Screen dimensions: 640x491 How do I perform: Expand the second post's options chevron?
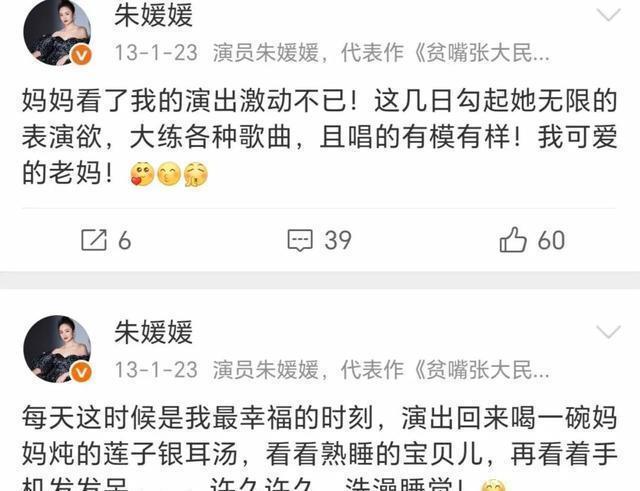pos(608,331)
